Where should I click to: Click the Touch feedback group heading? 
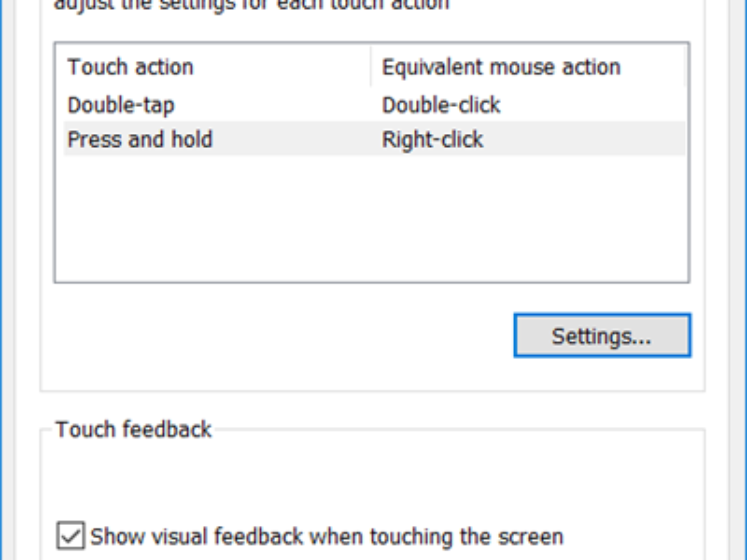point(133,429)
